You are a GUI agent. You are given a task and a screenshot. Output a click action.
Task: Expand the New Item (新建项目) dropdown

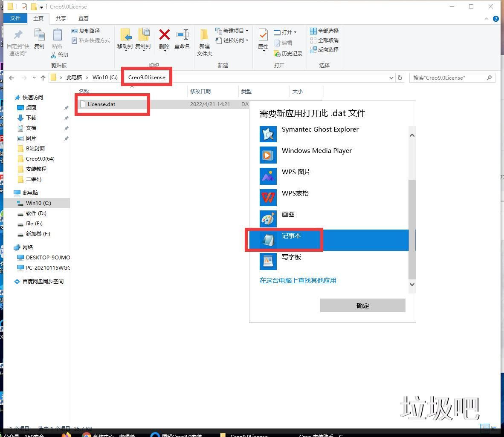[232, 31]
